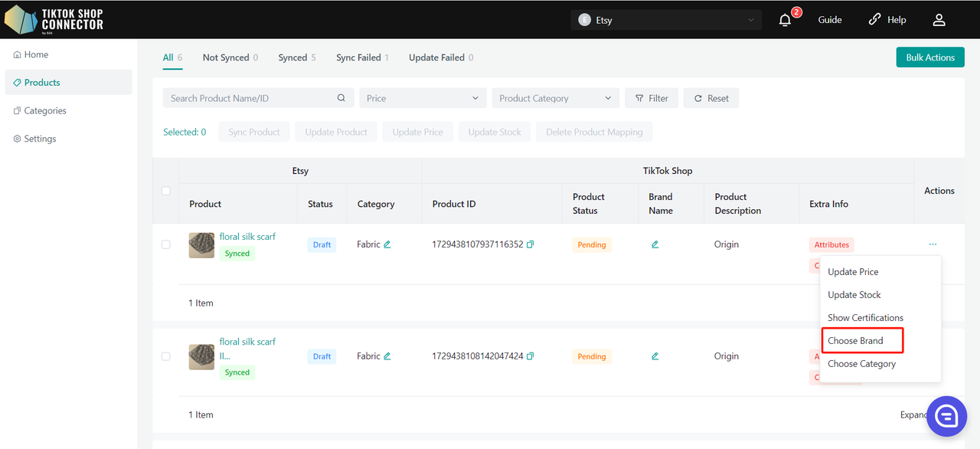Open Categories in sidebar

click(40, 110)
